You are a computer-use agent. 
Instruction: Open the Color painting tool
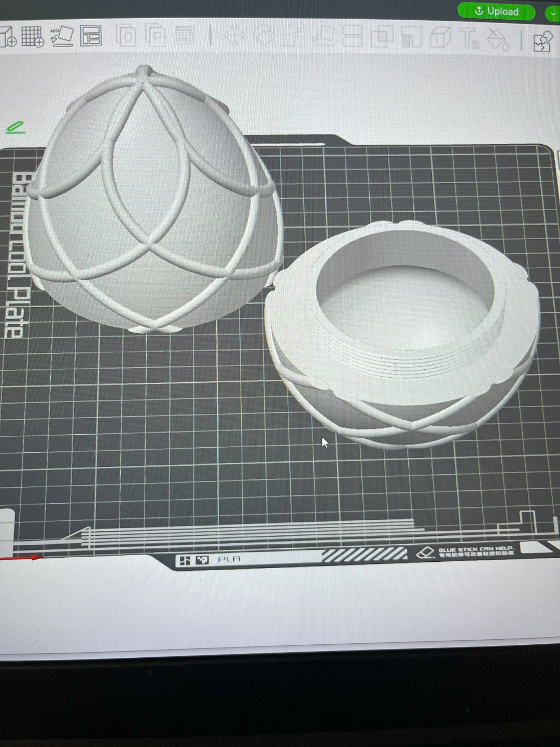(x=498, y=39)
